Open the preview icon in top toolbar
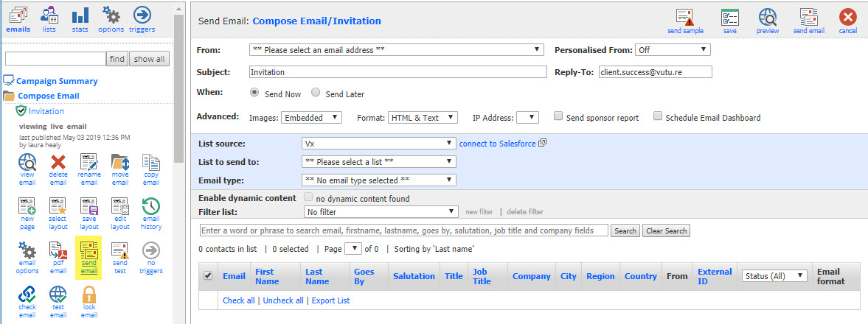 (767, 18)
